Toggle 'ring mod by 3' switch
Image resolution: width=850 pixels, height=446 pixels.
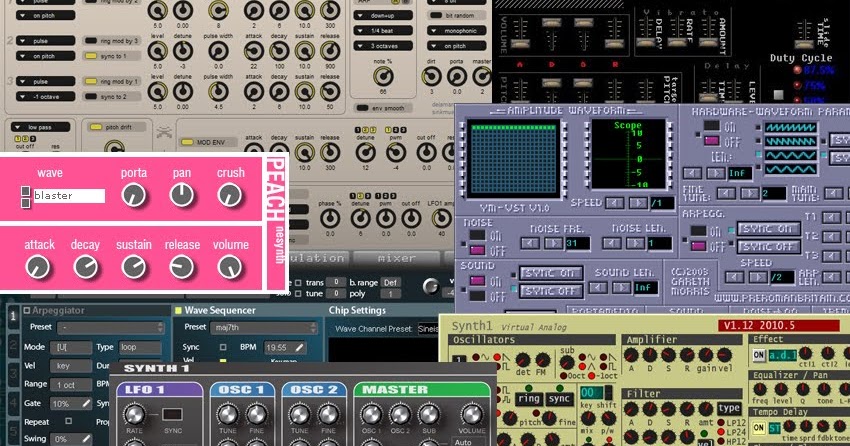[x=91, y=41]
